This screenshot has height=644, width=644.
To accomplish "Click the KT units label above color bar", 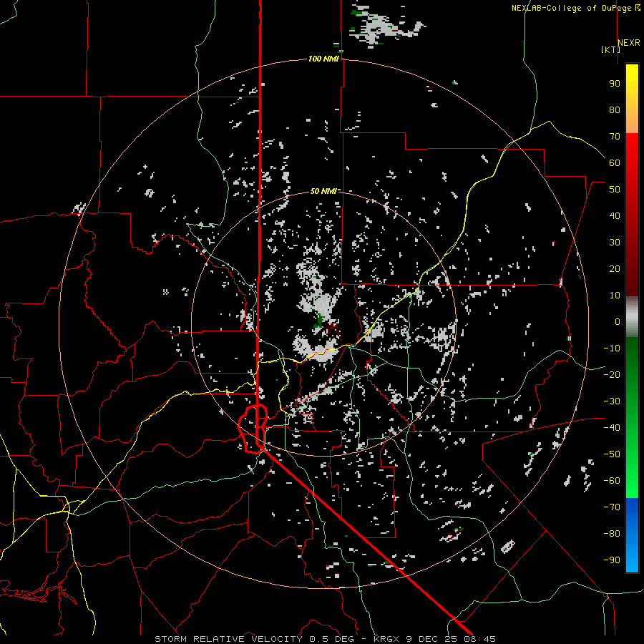I will tap(611, 49).
